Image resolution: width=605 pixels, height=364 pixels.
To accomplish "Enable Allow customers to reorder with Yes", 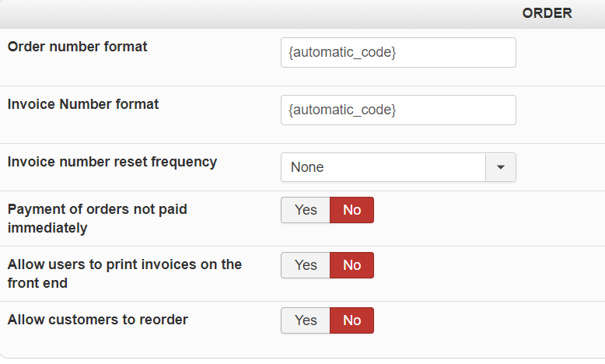I will pos(306,320).
